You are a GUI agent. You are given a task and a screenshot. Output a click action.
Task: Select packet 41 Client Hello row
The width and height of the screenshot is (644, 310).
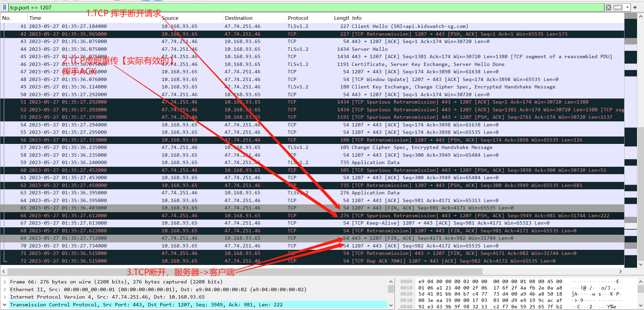pos(312,26)
